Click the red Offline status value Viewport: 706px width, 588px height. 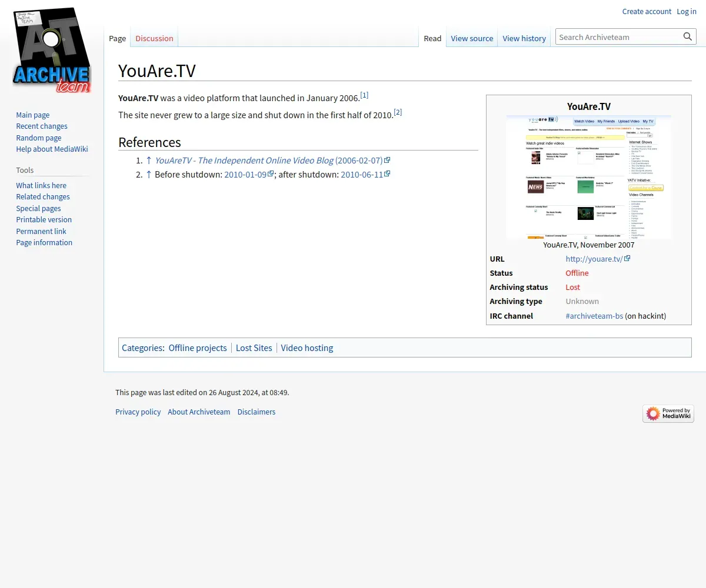577,273
